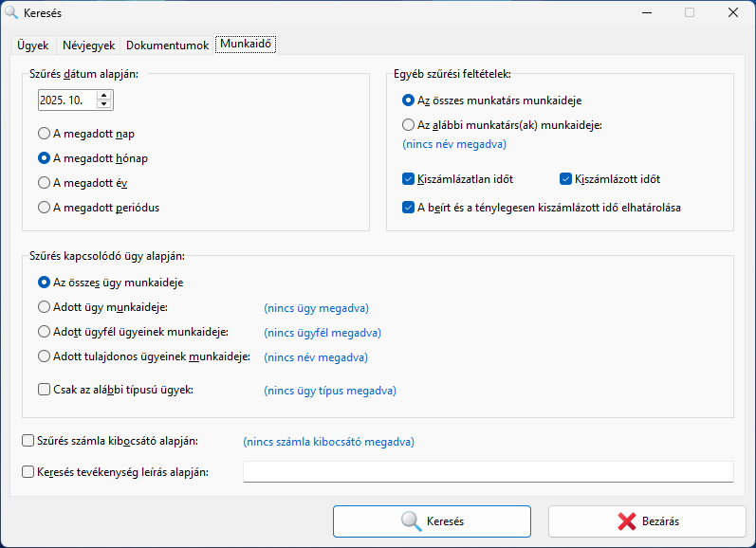Click the Bezárás close button

coord(648,521)
